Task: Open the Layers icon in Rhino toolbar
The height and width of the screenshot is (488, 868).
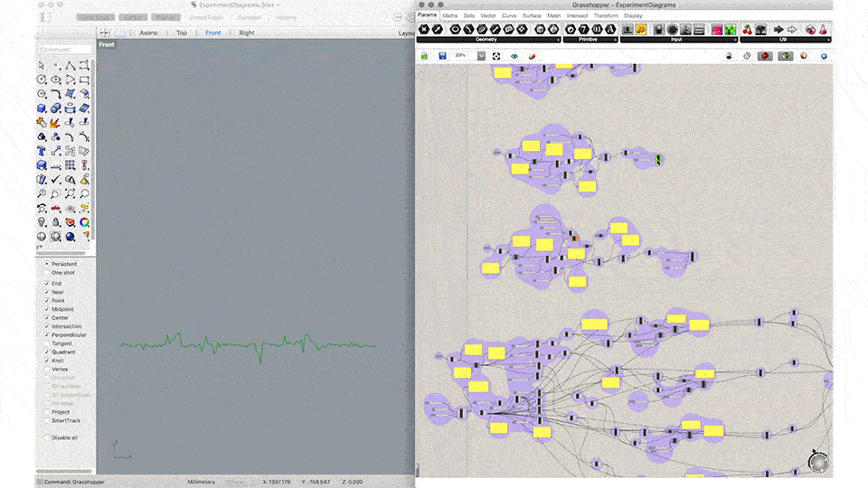Action: (x=71, y=222)
